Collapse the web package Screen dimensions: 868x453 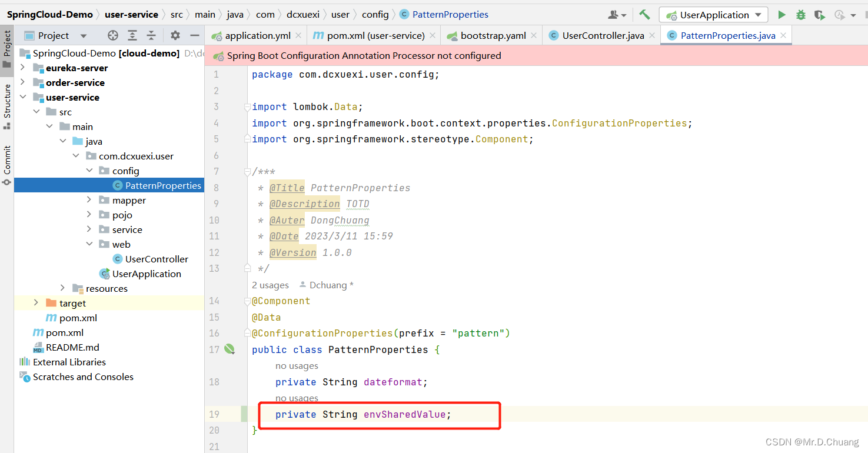pos(89,244)
